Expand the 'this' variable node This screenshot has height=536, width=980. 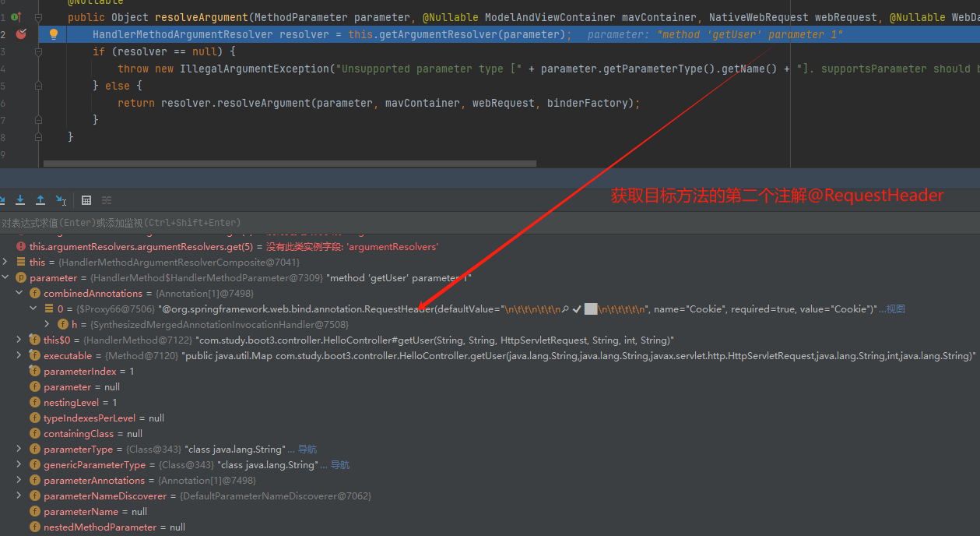pyautogui.click(x=5, y=262)
